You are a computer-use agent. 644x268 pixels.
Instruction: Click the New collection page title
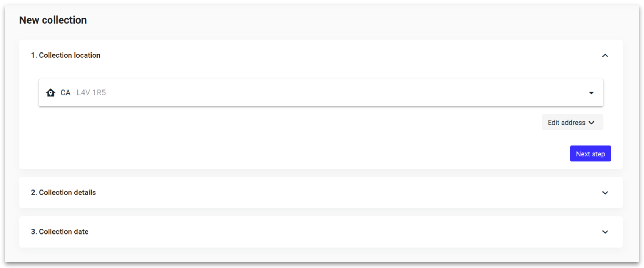tap(53, 20)
